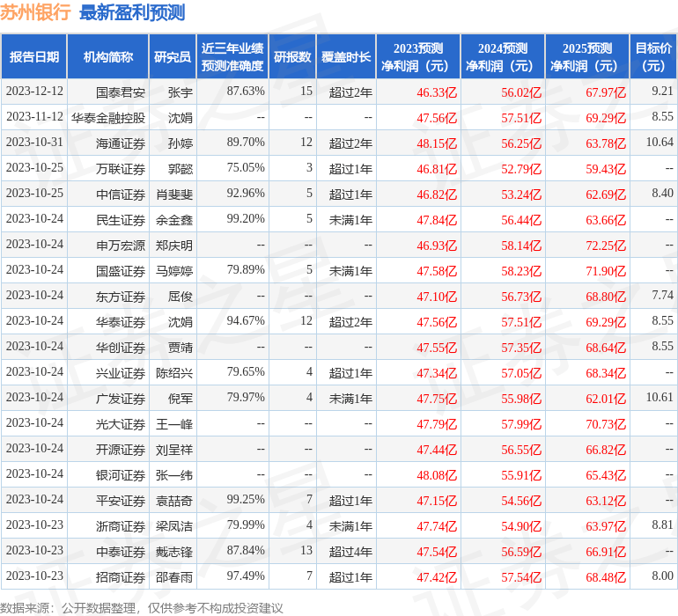Image resolution: width=678 pixels, height=616 pixels.
Task: Click the 99.20% accuracy value
Action: (246, 219)
